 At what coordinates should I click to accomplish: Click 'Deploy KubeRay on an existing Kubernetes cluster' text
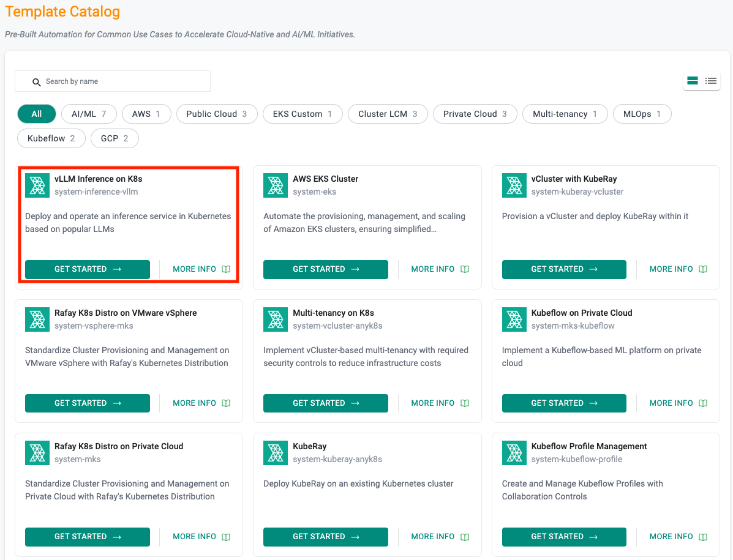coord(358,484)
